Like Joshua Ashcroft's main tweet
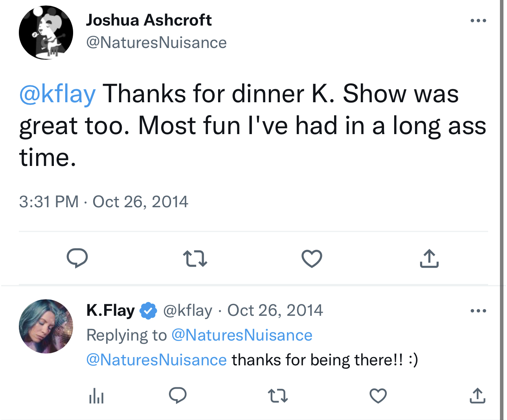The image size is (507, 420). pos(312,259)
